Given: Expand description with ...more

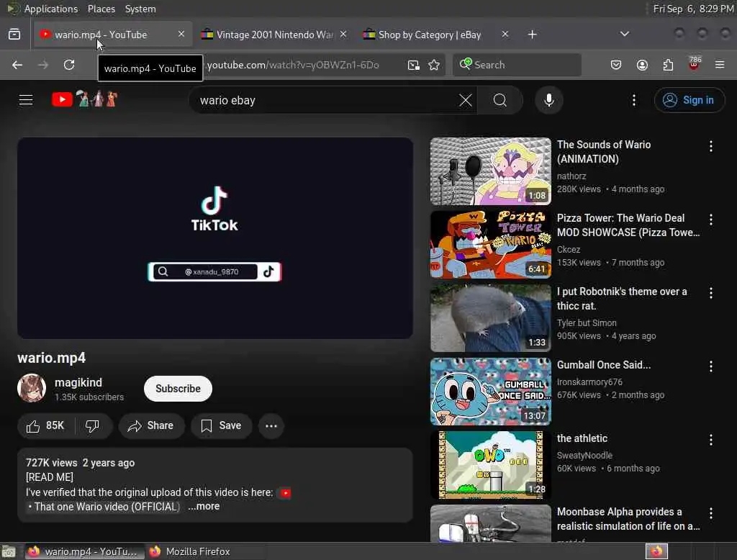Looking at the screenshot, I should (x=204, y=507).
